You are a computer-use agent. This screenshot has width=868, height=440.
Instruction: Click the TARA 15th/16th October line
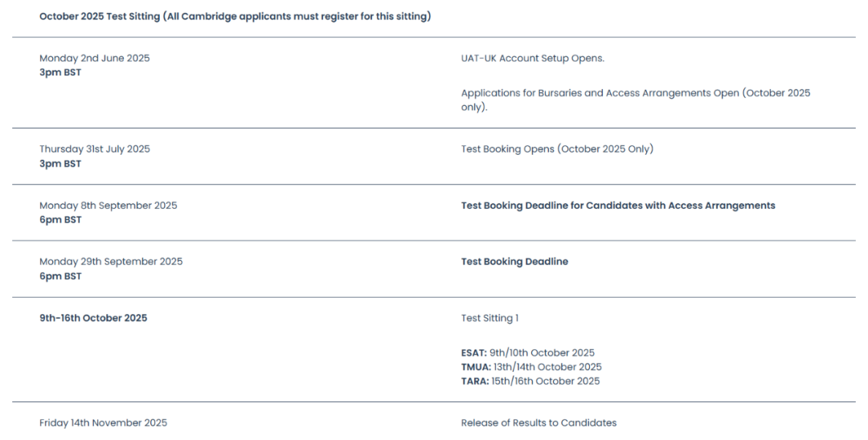click(x=530, y=381)
